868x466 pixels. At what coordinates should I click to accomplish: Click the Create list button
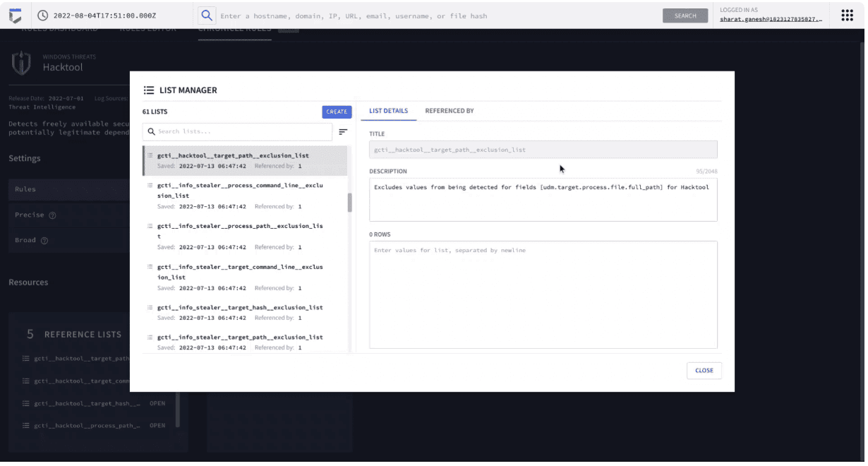337,112
